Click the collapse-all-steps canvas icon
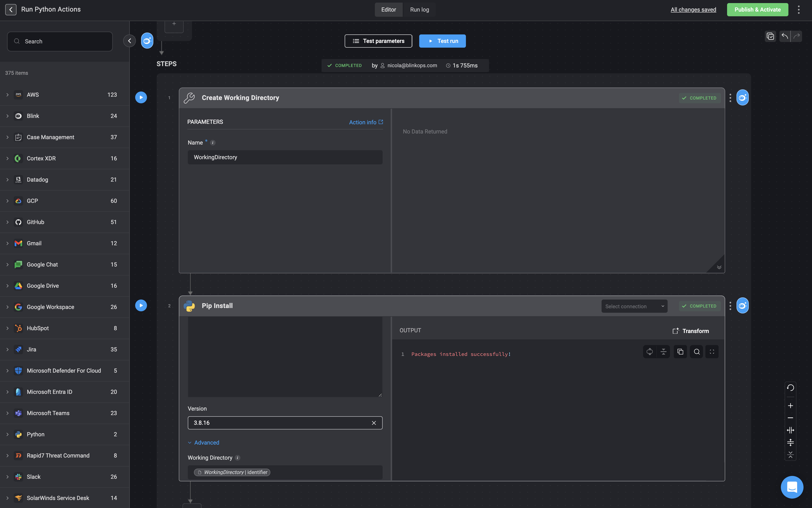812x508 pixels. pyautogui.click(x=790, y=454)
